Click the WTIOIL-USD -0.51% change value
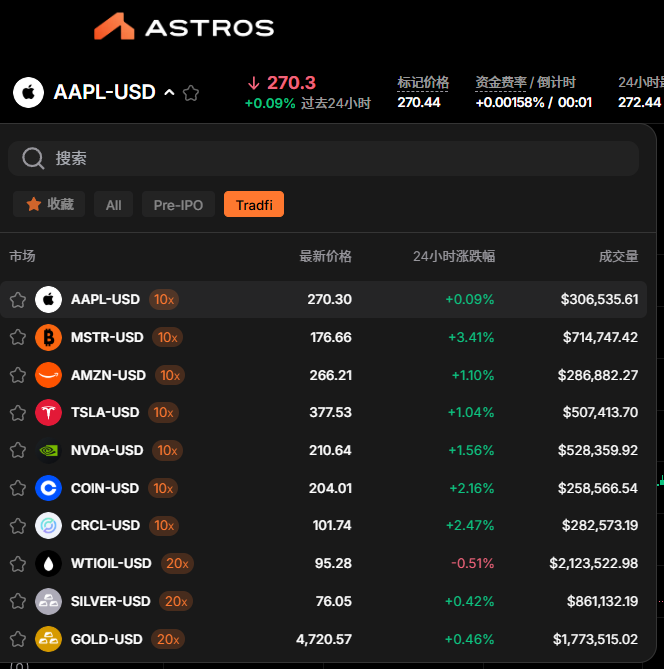The height and width of the screenshot is (669, 664). (x=472, y=564)
